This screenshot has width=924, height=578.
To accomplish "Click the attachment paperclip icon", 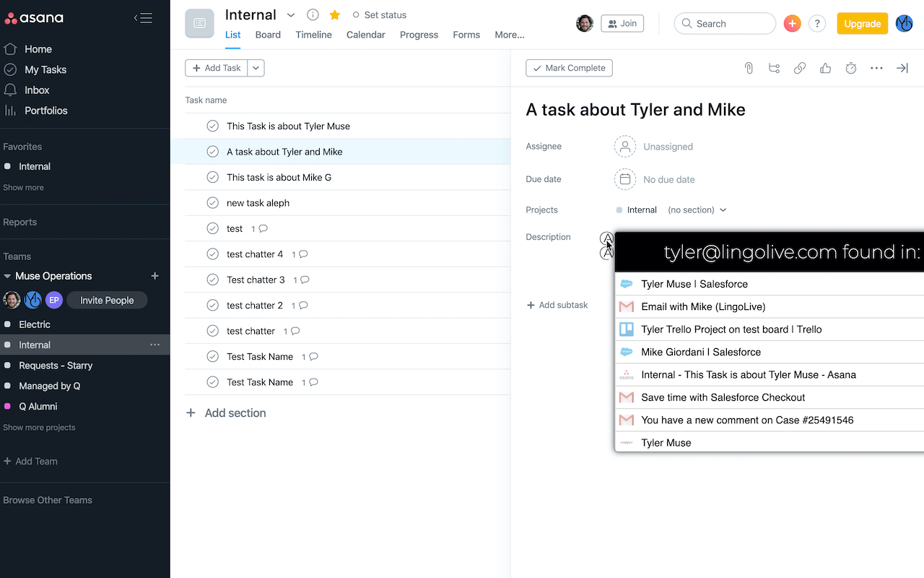I will pyautogui.click(x=749, y=68).
